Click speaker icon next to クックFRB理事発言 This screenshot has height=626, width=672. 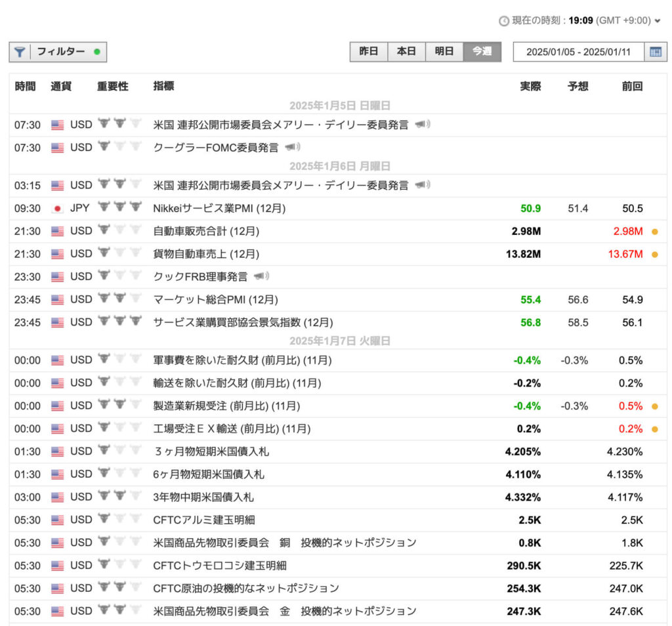click(x=262, y=276)
